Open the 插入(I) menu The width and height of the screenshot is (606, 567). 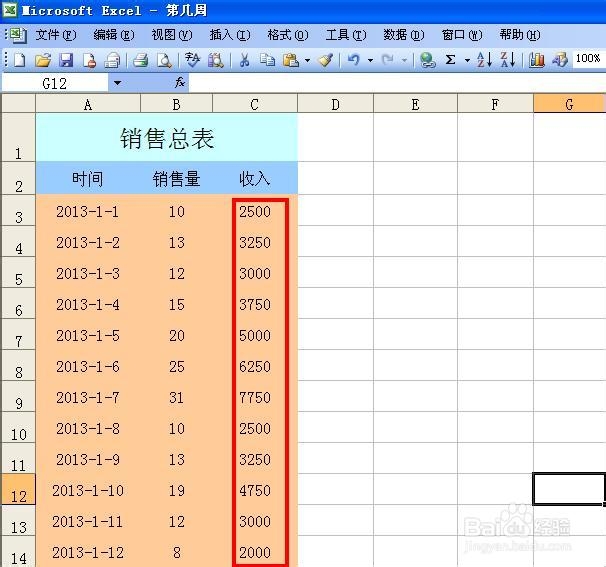(230, 35)
